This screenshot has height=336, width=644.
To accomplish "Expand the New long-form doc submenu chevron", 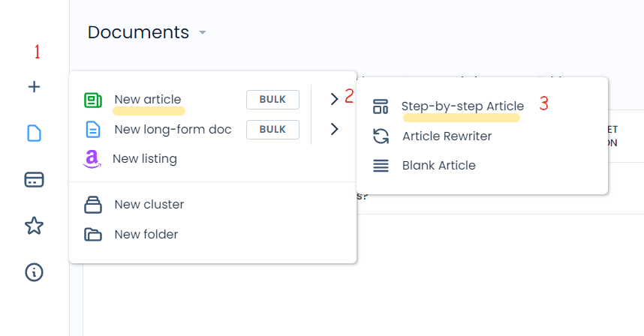I will [334, 129].
